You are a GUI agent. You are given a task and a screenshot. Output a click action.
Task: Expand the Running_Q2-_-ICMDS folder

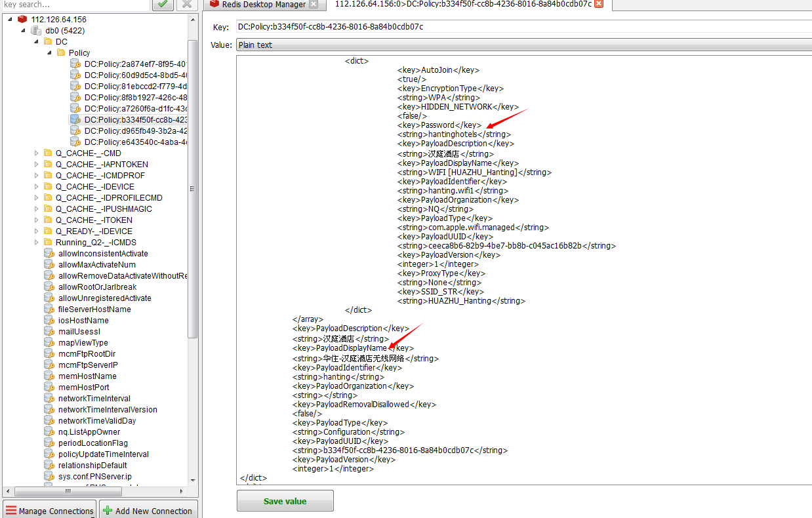pyautogui.click(x=37, y=242)
